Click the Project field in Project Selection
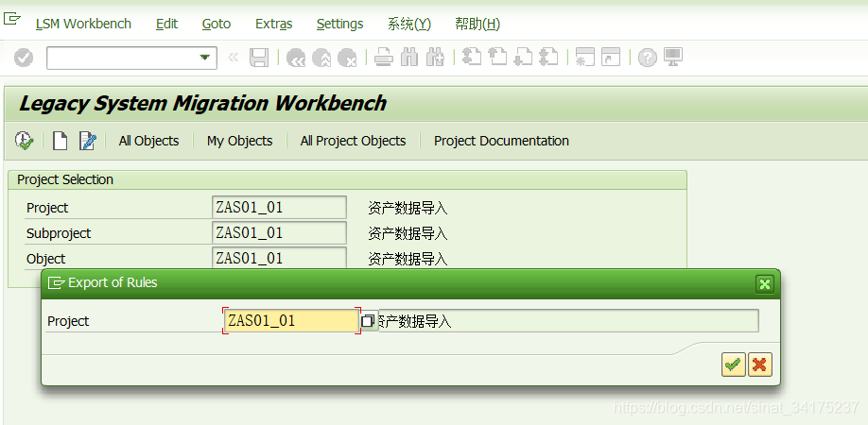Screen dimensions: 868x425 (279, 207)
